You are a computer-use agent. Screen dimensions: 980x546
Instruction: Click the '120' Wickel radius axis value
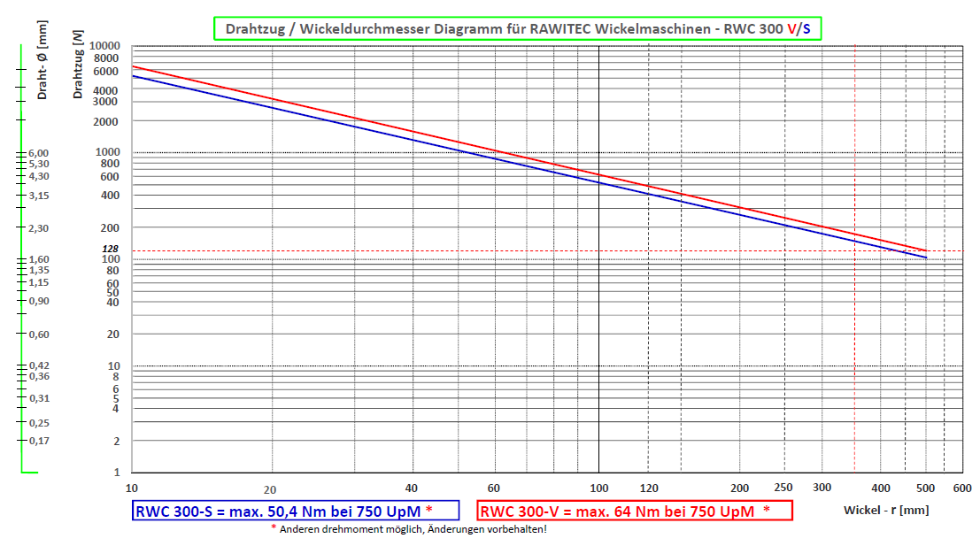pyautogui.click(x=650, y=488)
